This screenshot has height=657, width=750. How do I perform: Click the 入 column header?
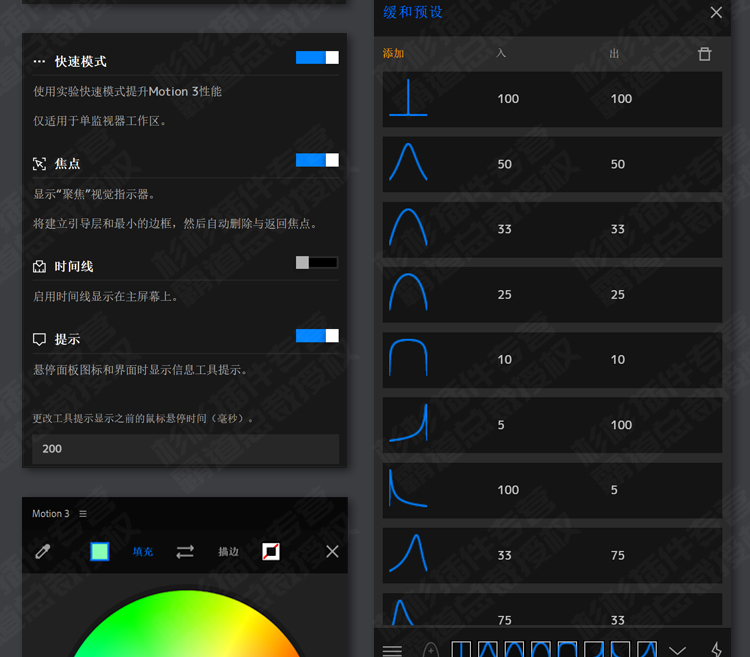click(501, 53)
